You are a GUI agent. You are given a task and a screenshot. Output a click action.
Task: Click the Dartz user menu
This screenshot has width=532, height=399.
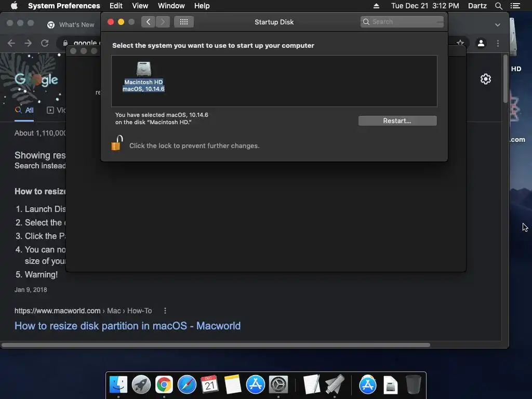click(477, 6)
